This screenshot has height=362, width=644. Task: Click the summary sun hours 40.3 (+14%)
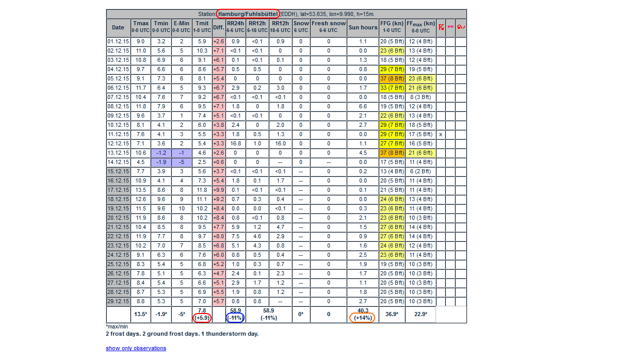click(363, 315)
